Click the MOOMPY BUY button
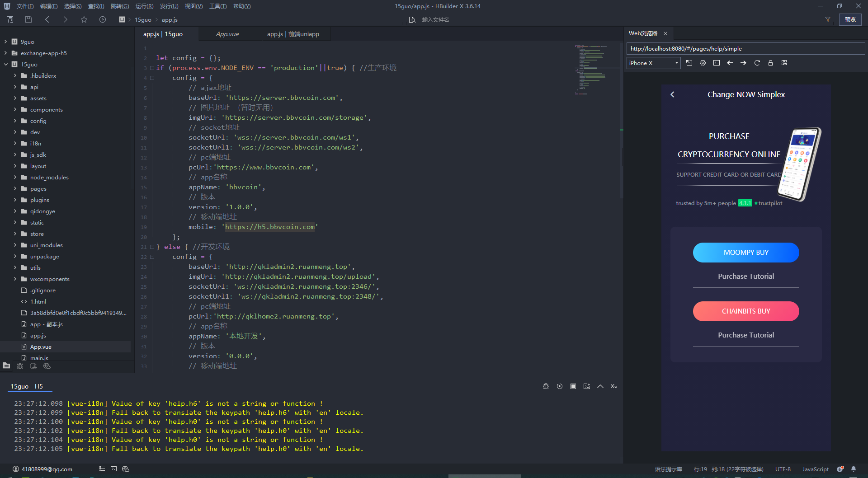Screen dimensions: 868x478 point(746,253)
